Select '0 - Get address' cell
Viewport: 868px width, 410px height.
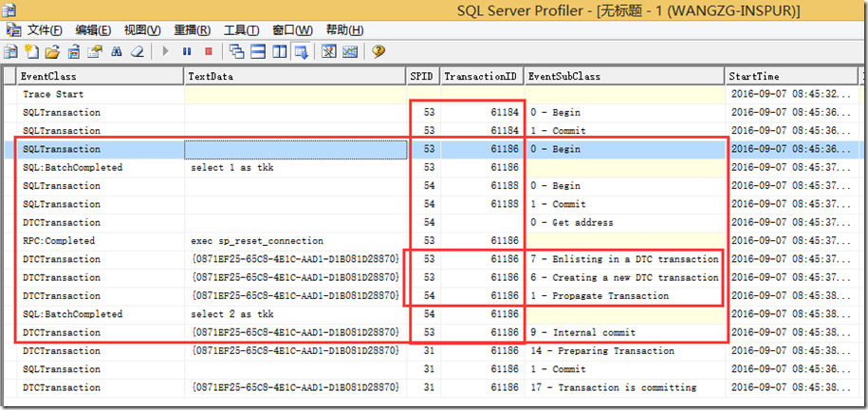(624, 223)
